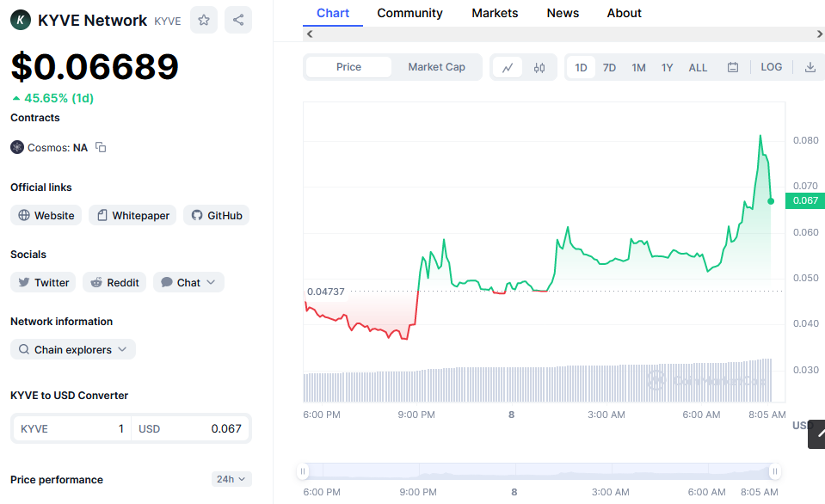
Task: Click the tab bar horizontal scrollbar
Action: point(564,34)
